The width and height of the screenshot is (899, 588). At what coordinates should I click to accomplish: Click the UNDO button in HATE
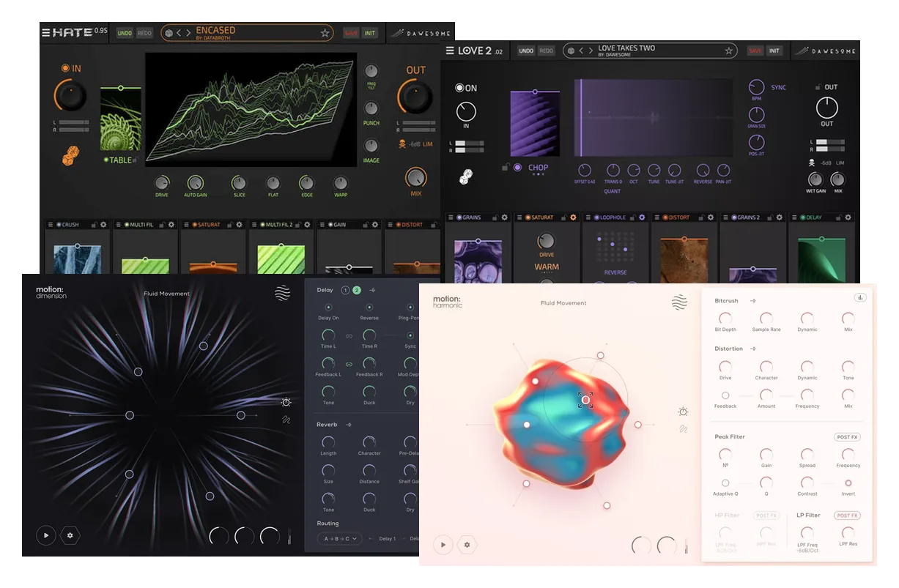(x=125, y=33)
